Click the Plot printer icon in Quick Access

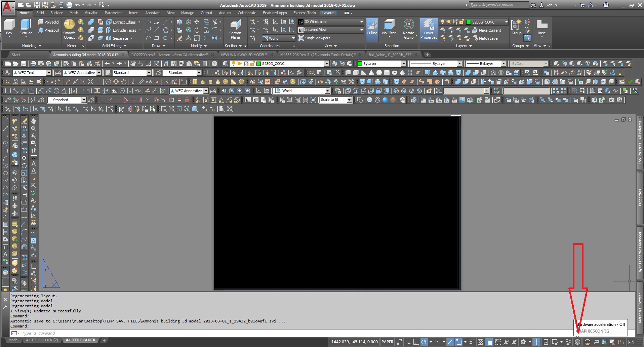click(69, 5)
